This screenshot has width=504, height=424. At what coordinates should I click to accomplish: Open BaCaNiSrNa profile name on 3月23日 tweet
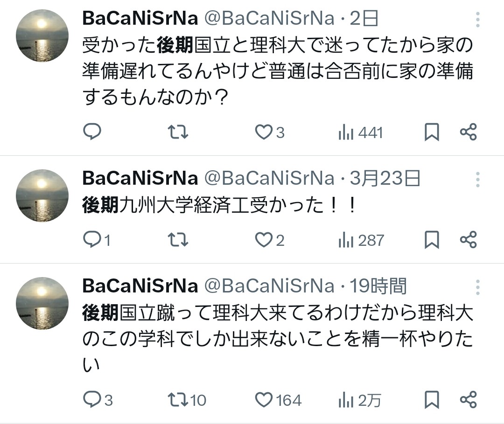click(140, 178)
